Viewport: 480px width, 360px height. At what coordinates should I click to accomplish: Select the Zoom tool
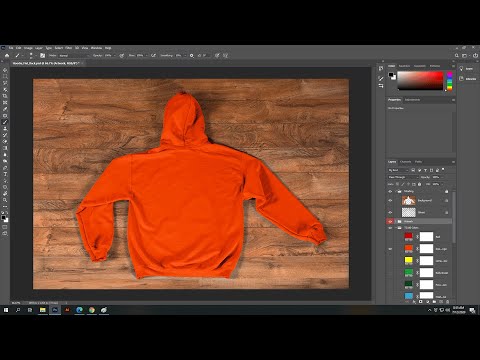(5, 200)
